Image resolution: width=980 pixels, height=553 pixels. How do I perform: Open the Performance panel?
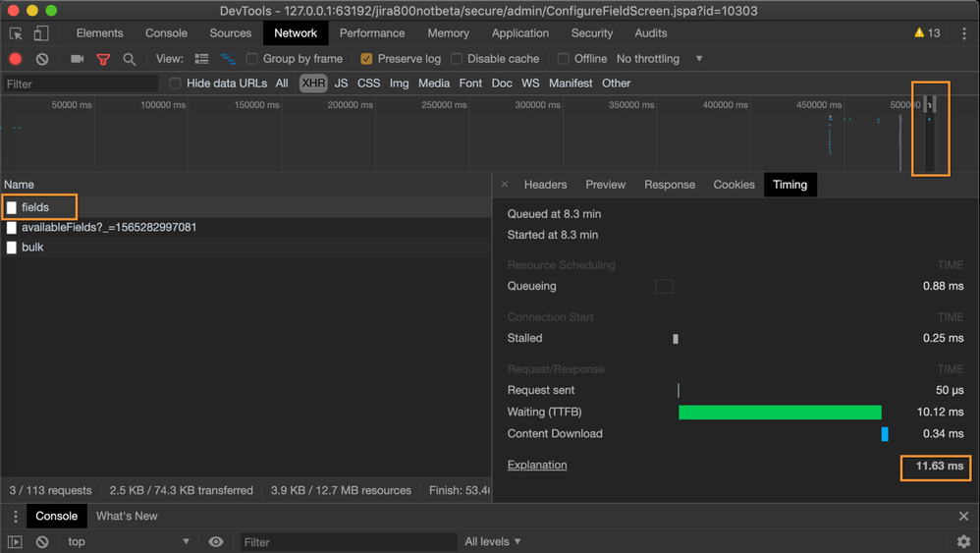[372, 33]
